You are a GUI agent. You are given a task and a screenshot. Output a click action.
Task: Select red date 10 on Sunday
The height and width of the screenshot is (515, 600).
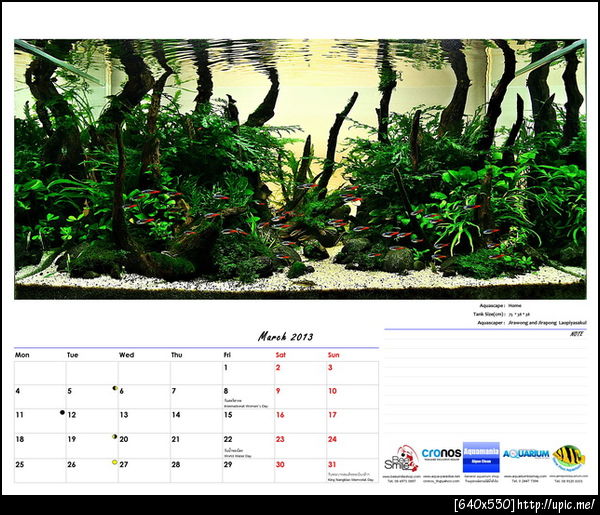[x=332, y=391]
